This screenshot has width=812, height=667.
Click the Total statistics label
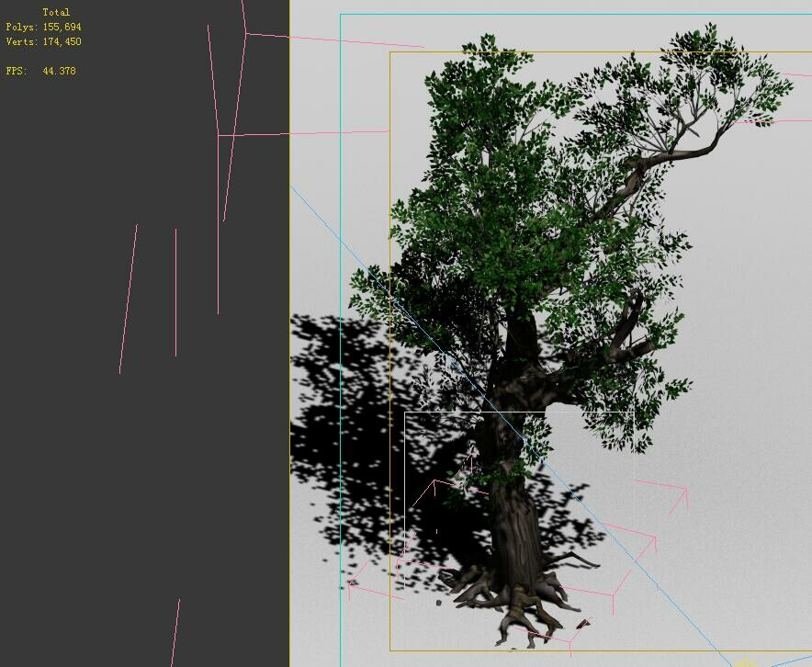coord(57,11)
